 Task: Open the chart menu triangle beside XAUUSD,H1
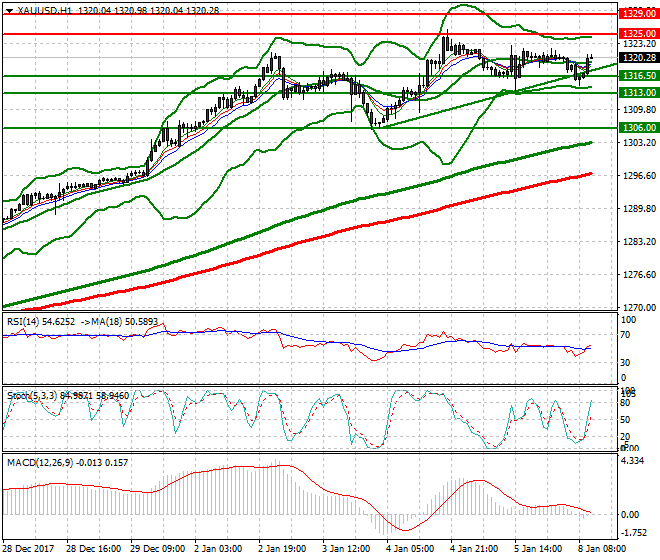tap(9, 11)
